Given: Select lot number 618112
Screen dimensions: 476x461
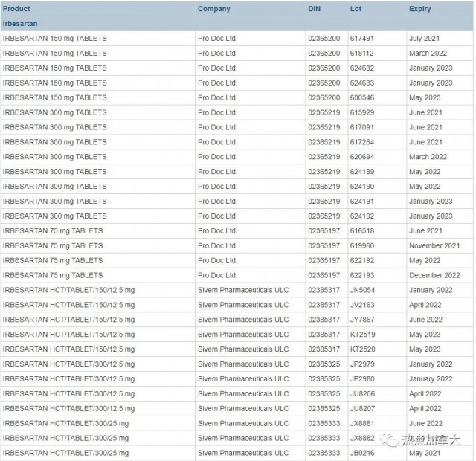Looking at the screenshot, I should [362, 54].
